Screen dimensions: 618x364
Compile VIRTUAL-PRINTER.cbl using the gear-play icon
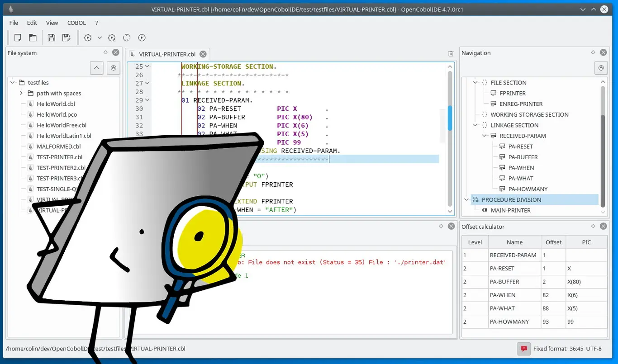click(87, 38)
